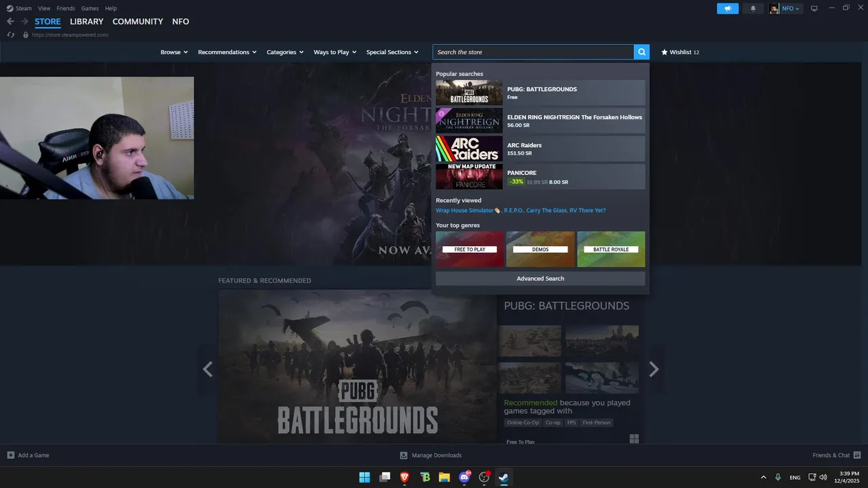The width and height of the screenshot is (868, 488).
Task: Open R.E.P.O. recently viewed link
Action: pos(513,211)
